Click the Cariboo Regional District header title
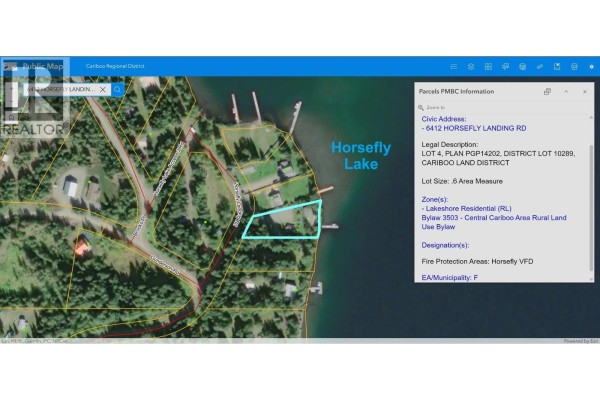This screenshot has width=600, height=400. [115, 66]
